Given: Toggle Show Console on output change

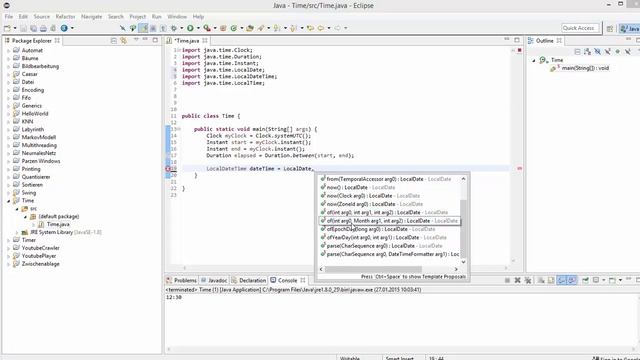Looking at the screenshot, I should point(562,280).
